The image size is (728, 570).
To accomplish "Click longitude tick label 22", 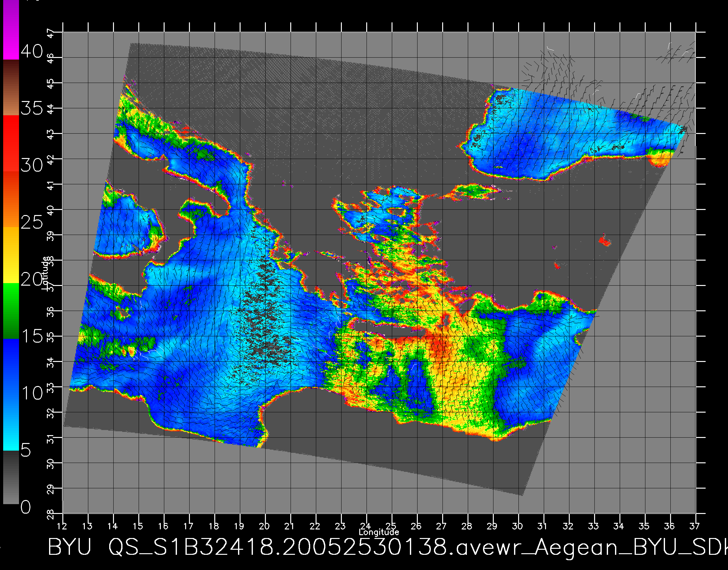I will click(x=315, y=526).
